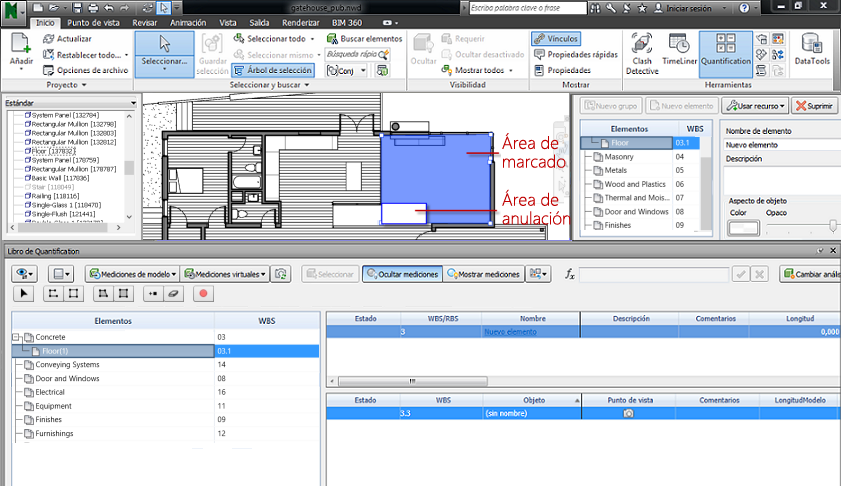841x486 pixels.
Task: Open the Nuevo elemento link in table
Action: coord(510,332)
